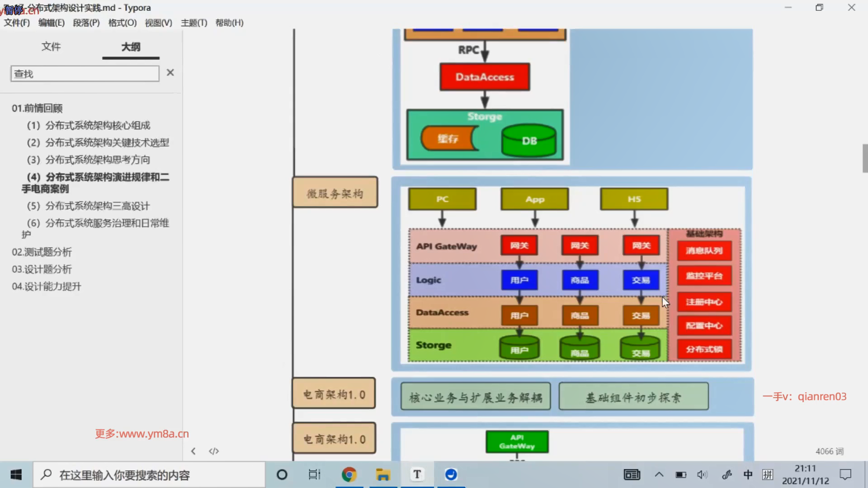Jump to 02.测试题分析 heading
The height and width of the screenshot is (488, 868).
click(42, 252)
